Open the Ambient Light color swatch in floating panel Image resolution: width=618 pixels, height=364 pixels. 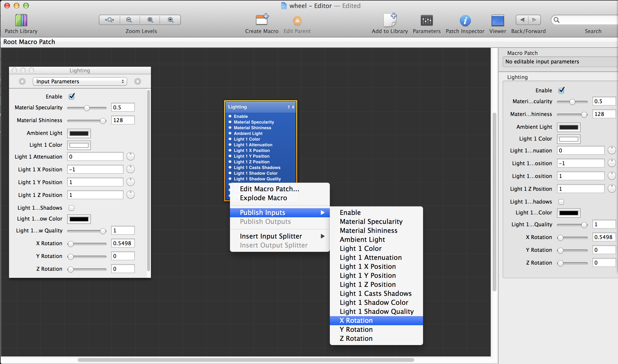tap(79, 133)
